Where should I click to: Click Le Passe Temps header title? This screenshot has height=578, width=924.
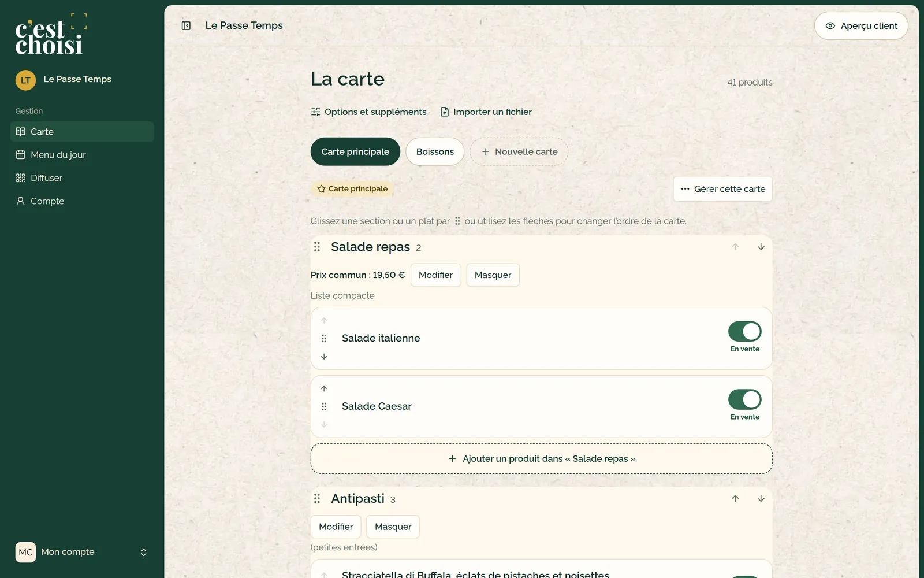click(x=244, y=25)
